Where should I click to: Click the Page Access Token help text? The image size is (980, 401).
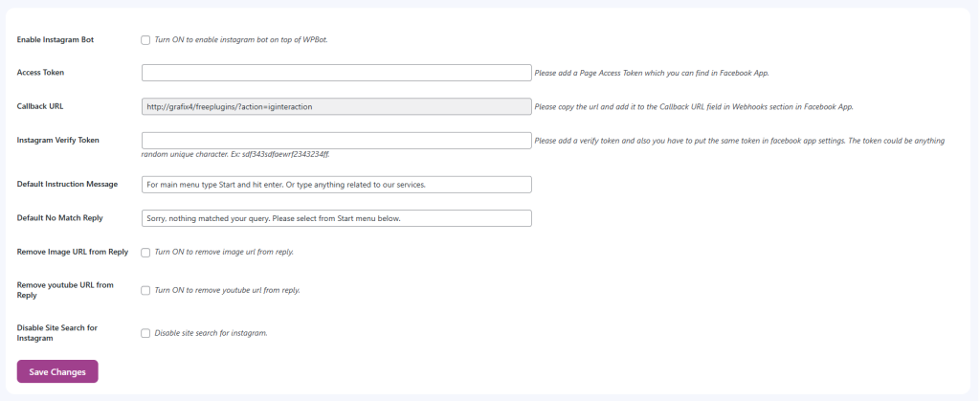(x=651, y=73)
